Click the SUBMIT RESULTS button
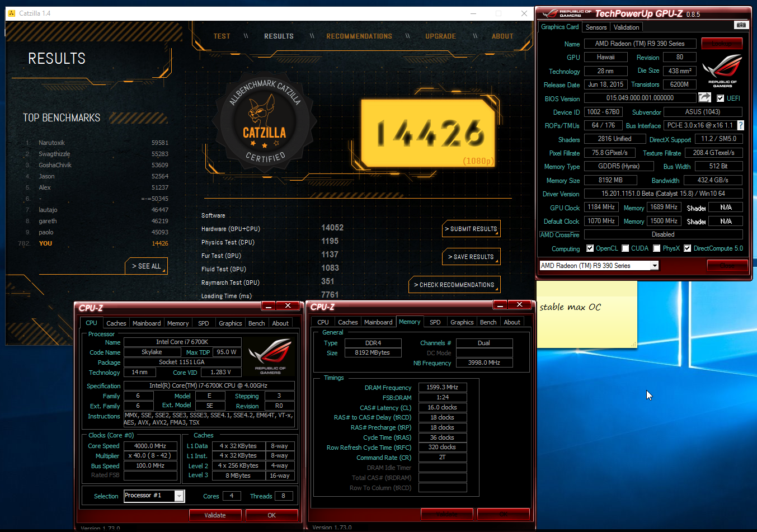Viewport: 757px width, 532px height. (x=471, y=229)
